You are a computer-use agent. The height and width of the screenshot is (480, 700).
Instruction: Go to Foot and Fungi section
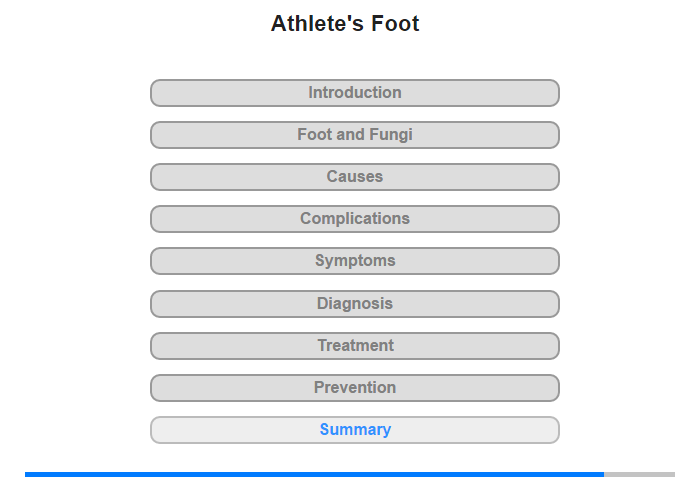[x=355, y=135]
